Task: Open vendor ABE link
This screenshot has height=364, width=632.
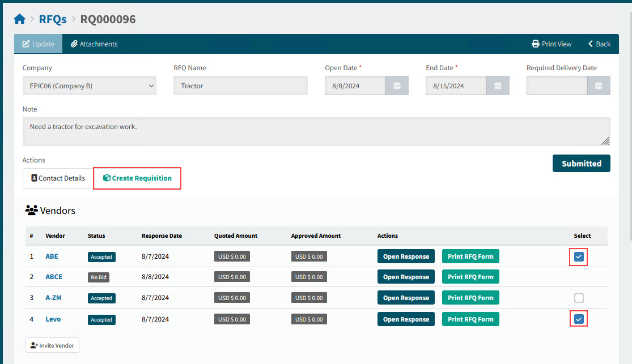Action: [x=52, y=256]
